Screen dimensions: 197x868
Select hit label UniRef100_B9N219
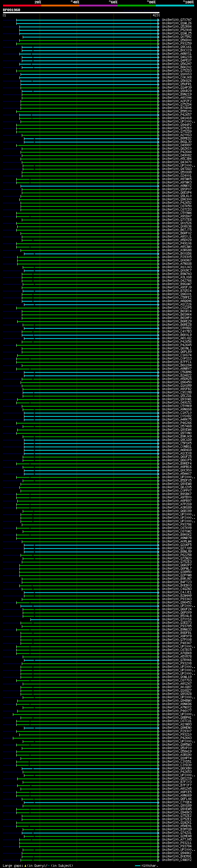pos(177,94)
